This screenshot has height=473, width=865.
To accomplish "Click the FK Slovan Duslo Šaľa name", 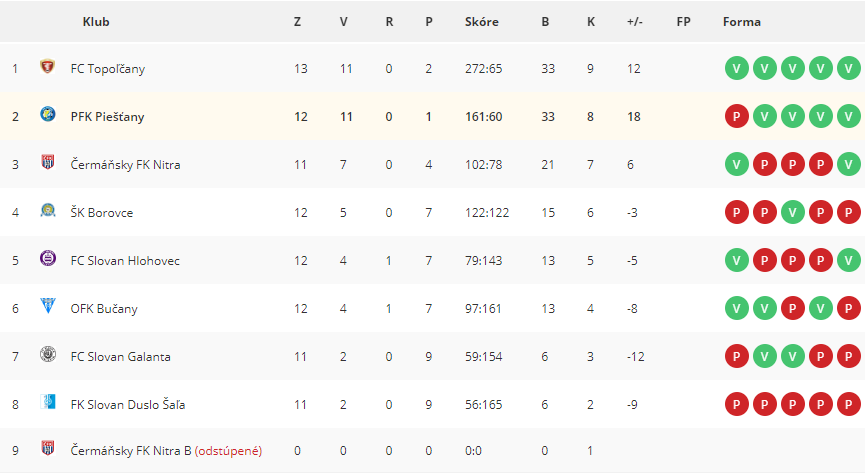I will click(x=128, y=405).
